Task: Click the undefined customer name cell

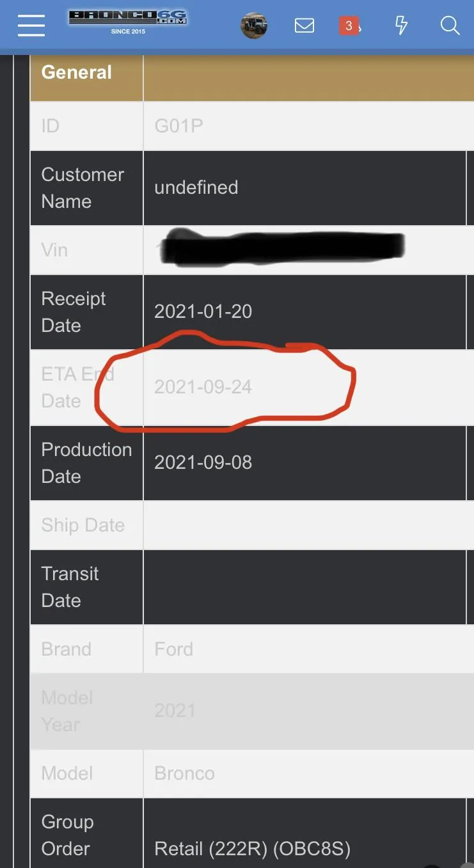Action: point(196,187)
